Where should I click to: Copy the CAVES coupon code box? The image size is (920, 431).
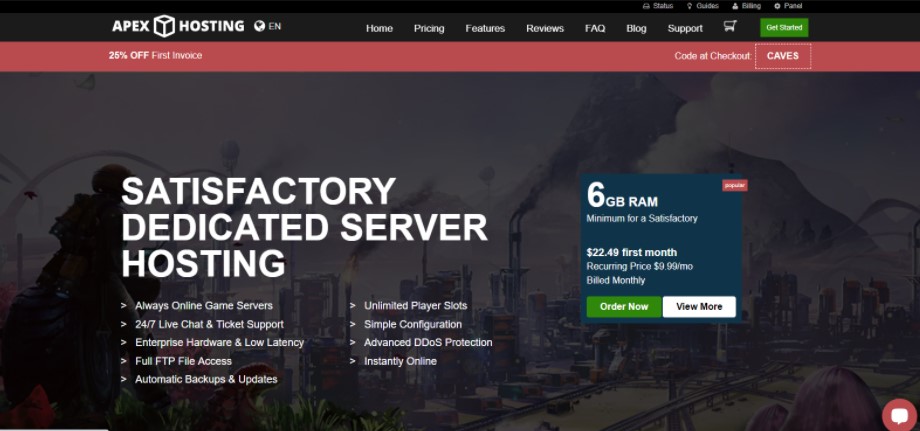[783, 56]
